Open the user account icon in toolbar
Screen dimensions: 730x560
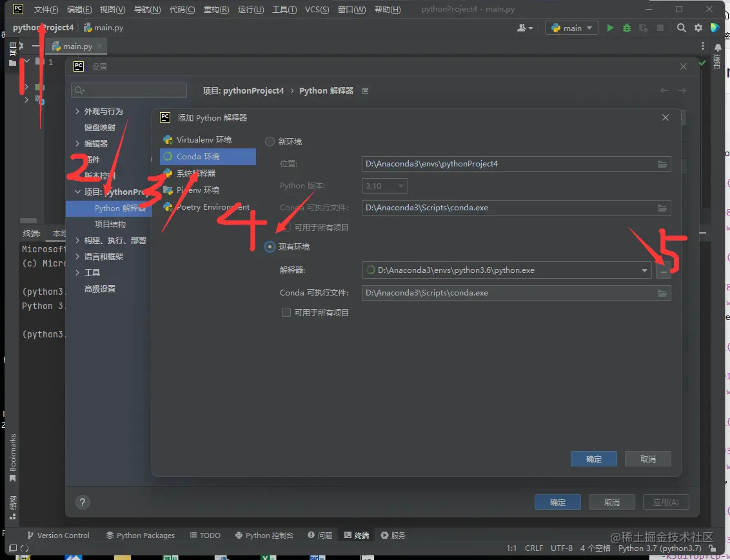coord(525,28)
